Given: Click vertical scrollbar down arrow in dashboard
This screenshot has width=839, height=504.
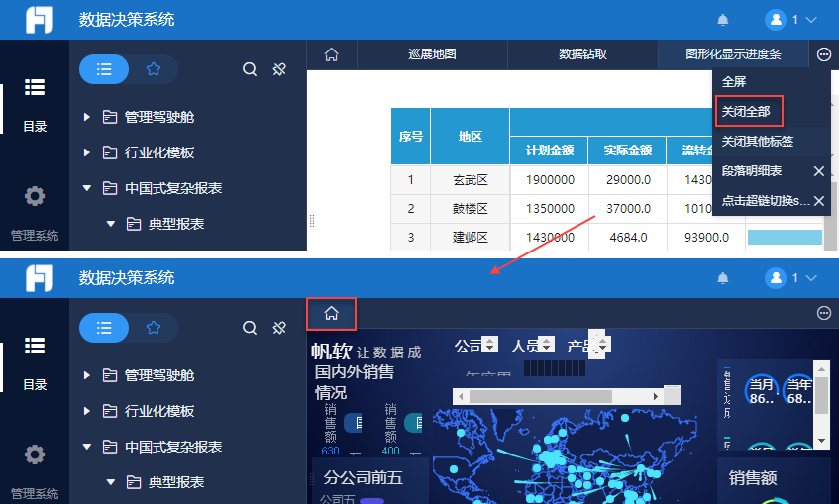Looking at the screenshot, I should pyautogui.click(x=821, y=441).
